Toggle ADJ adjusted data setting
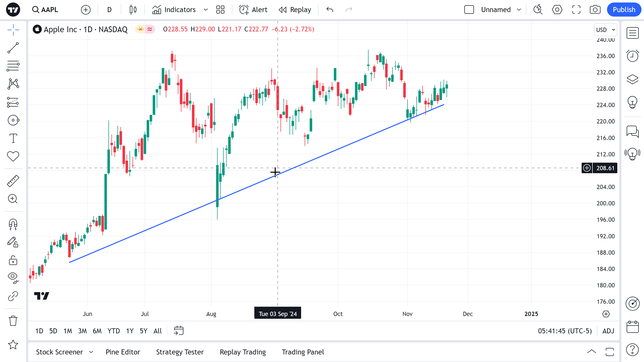 click(x=608, y=331)
